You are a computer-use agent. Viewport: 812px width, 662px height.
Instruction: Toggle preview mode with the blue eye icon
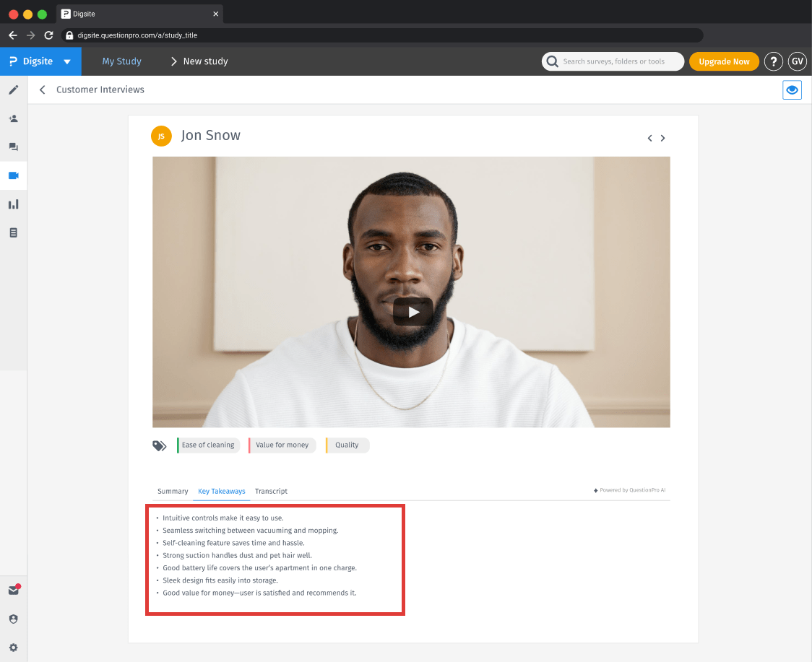point(792,90)
